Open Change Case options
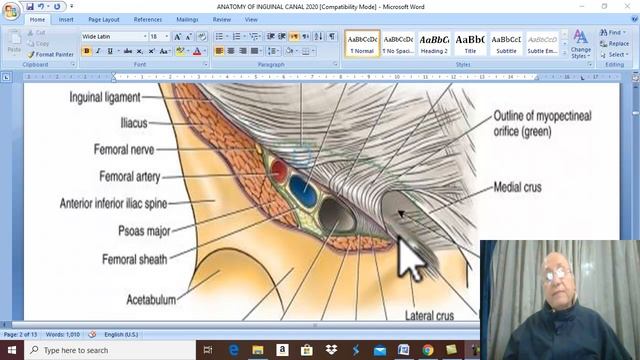The width and height of the screenshot is (640, 360). [x=164, y=51]
